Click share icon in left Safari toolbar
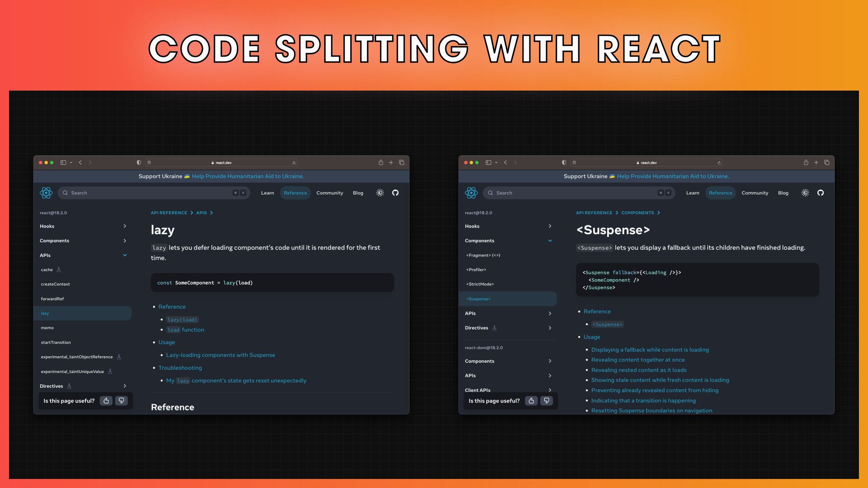This screenshot has width=868, height=488. (381, 163)
